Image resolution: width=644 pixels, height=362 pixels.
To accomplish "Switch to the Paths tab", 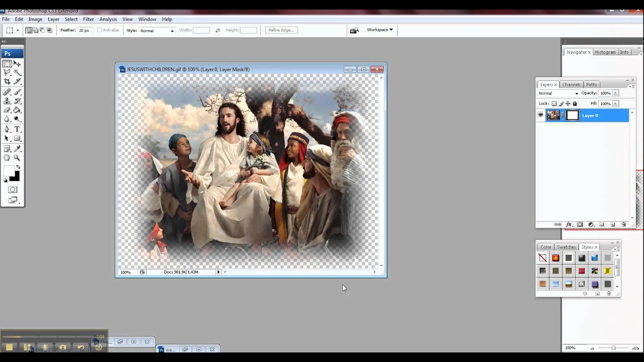I will [592, 84].
